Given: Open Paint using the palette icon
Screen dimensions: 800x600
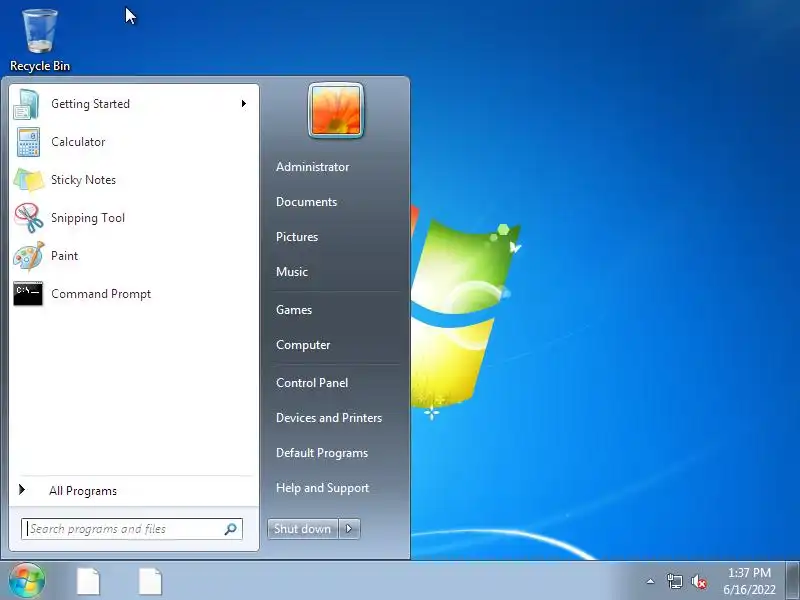Looking at the screenshot, I should 29,256.
